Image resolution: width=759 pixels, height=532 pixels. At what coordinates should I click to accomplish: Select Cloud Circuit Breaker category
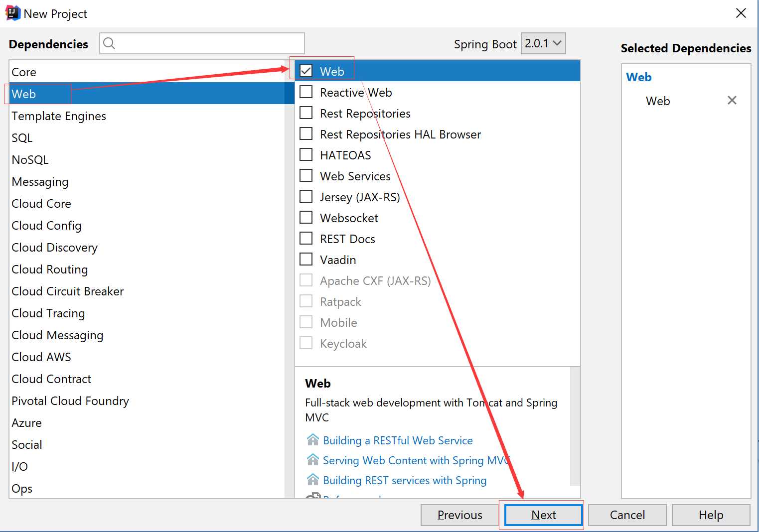147,291
